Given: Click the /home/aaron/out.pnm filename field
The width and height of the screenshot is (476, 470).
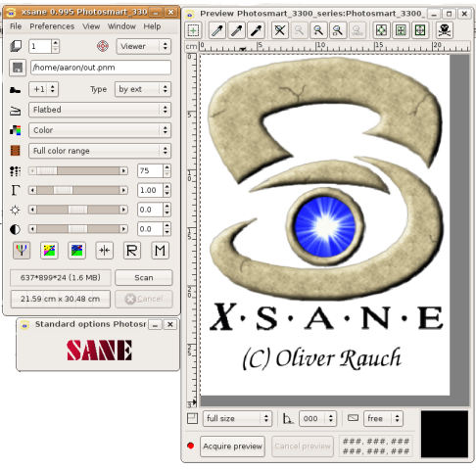Looking at the screenshot, I should click(101, 68).
